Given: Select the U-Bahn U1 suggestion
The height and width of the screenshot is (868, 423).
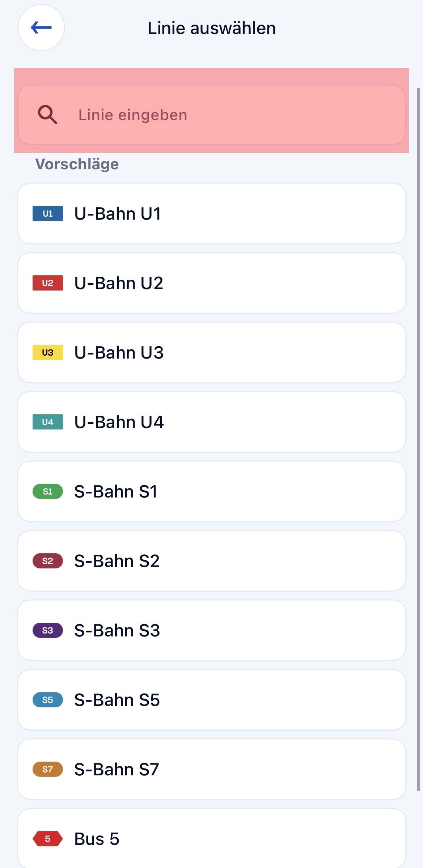Looking at the screenshot, I should 211,213.
